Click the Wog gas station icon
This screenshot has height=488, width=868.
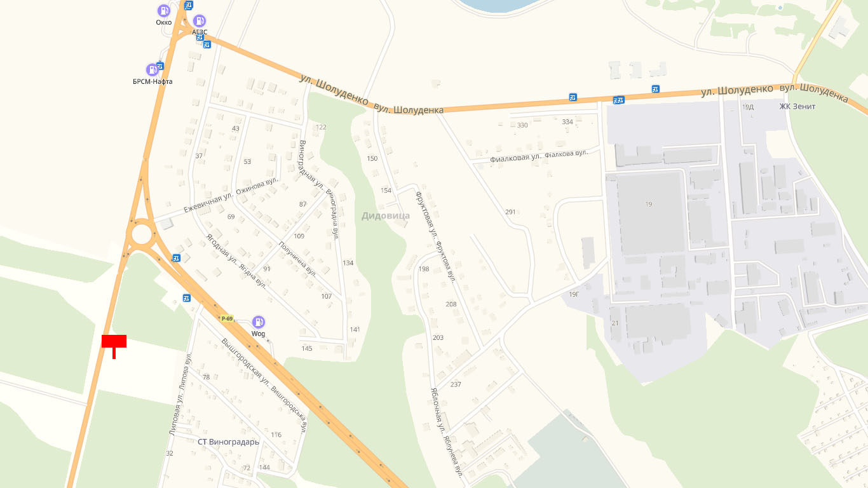click(259, 322)
